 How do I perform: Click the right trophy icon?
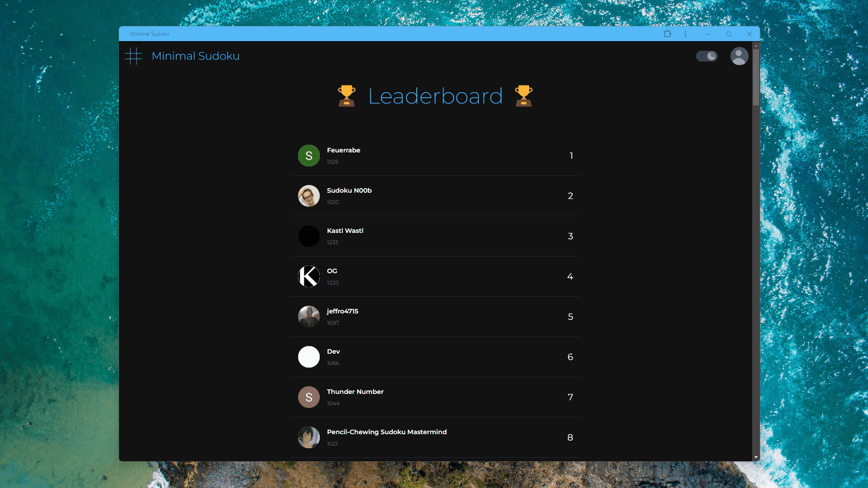tap(523, 96)
